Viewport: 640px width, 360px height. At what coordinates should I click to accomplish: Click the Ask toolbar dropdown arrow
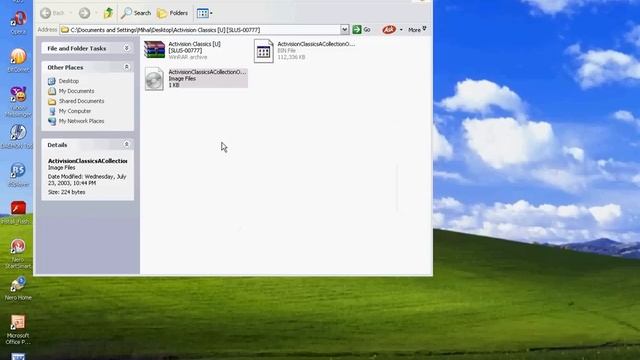(401, 29)
